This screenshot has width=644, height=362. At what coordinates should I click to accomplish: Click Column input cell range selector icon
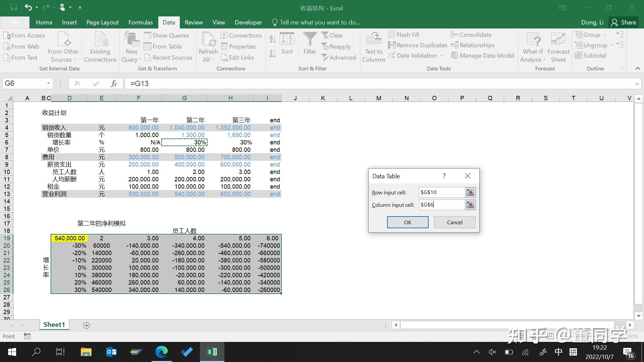point(470,205)
